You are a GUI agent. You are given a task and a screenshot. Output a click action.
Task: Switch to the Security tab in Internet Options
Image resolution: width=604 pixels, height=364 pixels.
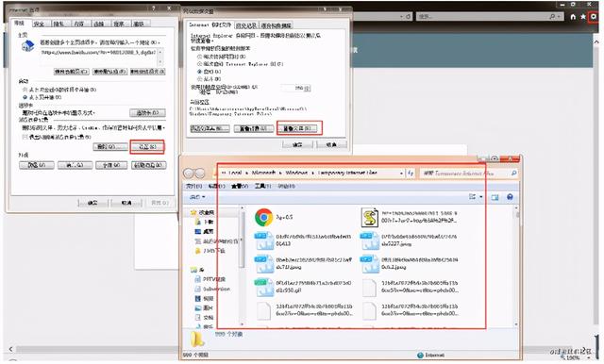click(x=39, y=24)
